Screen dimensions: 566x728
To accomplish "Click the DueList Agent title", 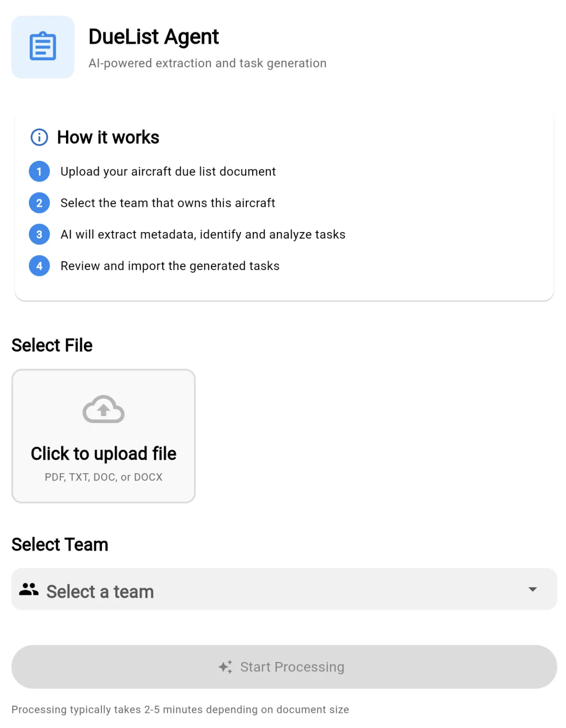I will [x=154, y=37].
